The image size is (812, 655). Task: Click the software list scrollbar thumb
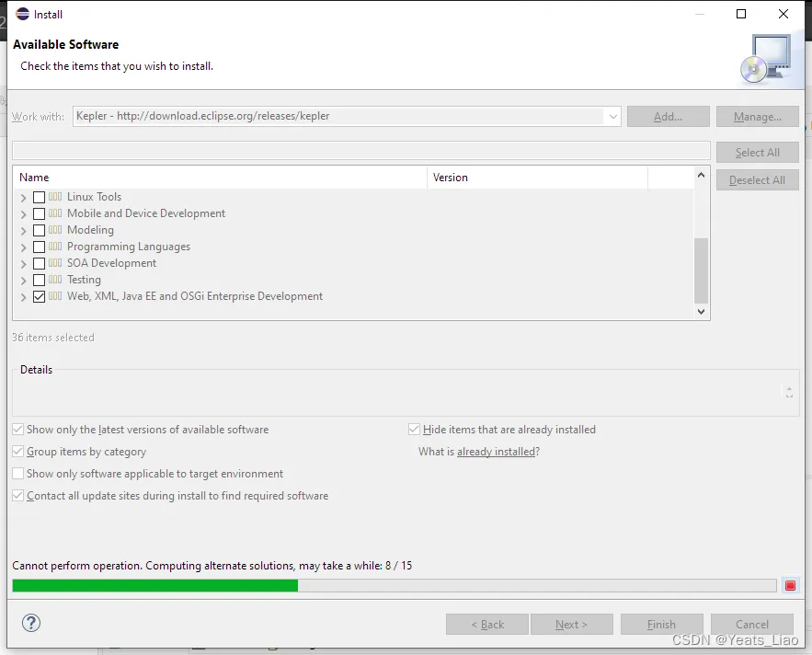701,270
